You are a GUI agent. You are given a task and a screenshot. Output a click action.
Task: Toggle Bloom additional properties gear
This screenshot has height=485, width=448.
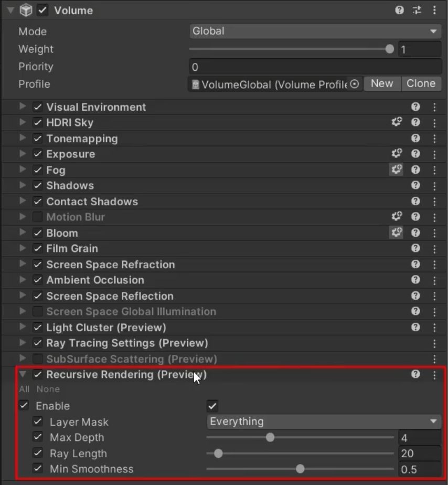(x=396, y=233)
